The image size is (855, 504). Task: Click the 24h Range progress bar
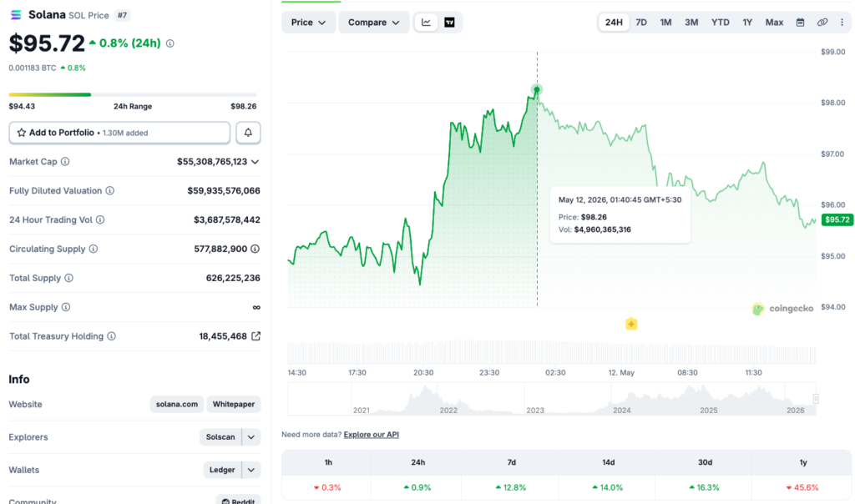click(x=133, y=95)
